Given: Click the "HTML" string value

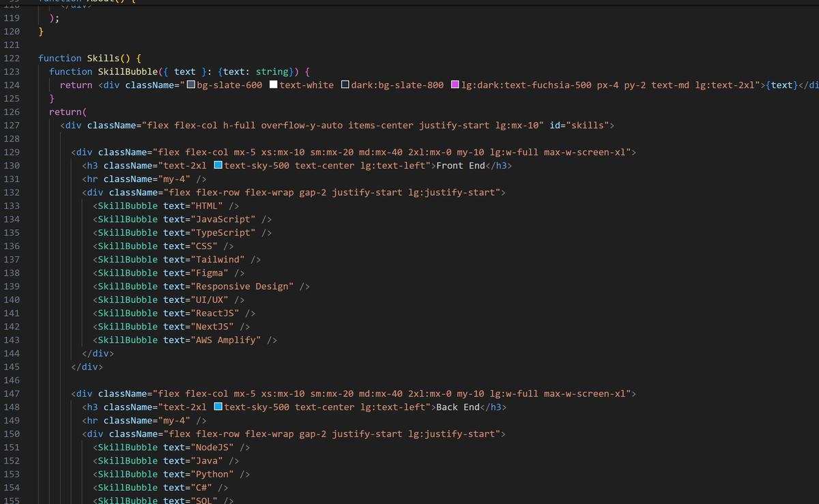Looking at the screenshot, I should [x=207, y=206].
